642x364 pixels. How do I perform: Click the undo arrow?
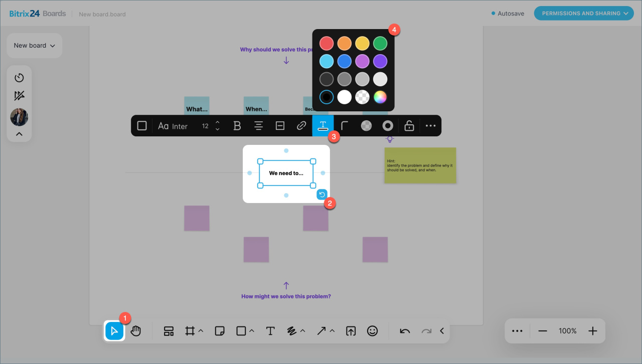point(405,331)
